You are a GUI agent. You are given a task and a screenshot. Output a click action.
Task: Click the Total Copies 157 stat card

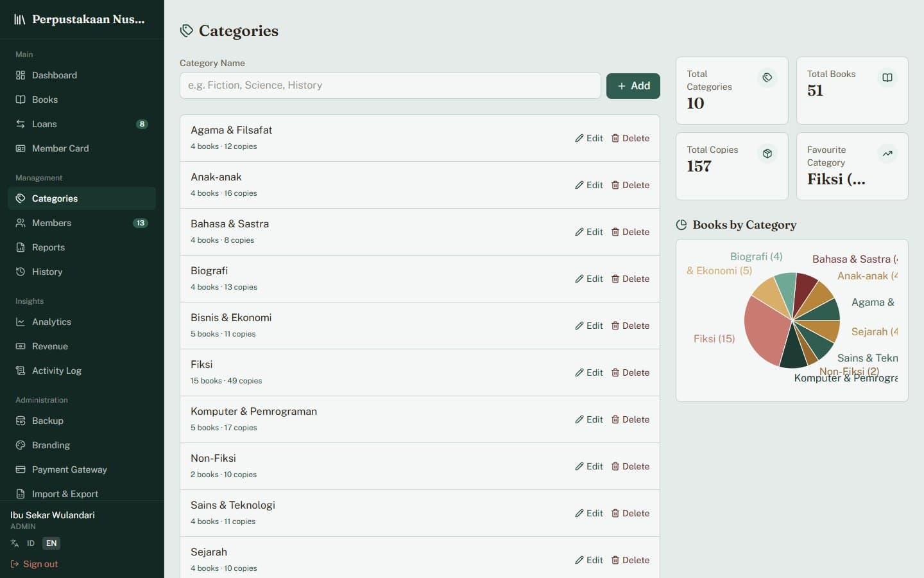pyautogui.click(x=732, y=166)
